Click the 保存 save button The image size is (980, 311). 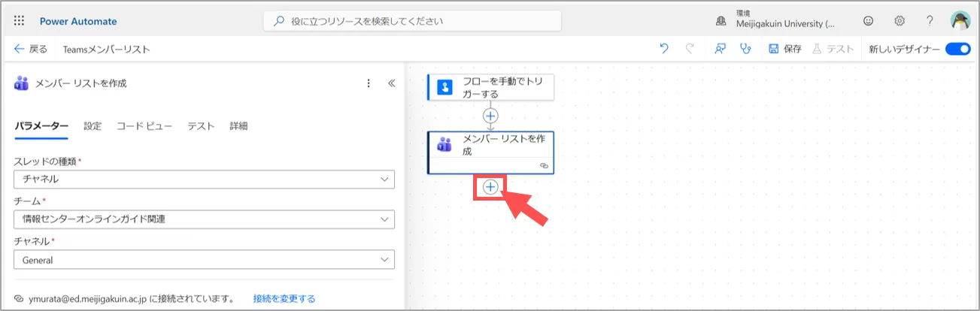[784, 49]
